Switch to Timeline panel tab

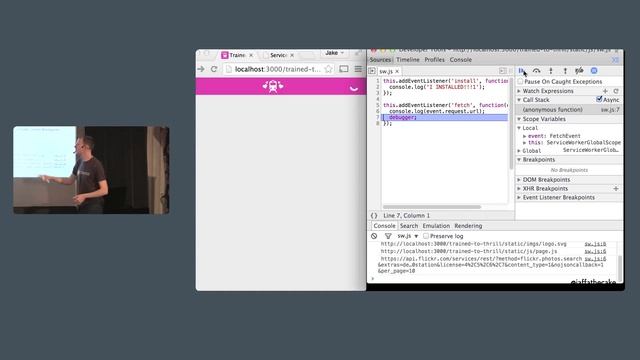tap(408, 60)
